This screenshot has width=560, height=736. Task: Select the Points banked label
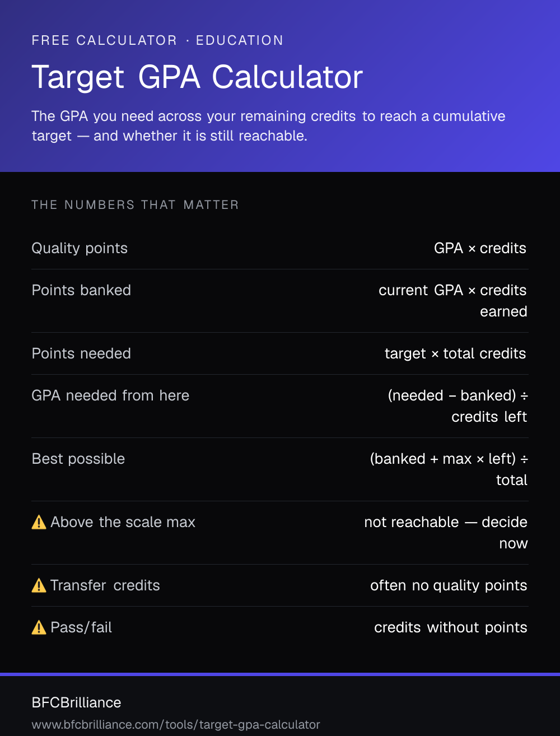click(x=81, y=290)
